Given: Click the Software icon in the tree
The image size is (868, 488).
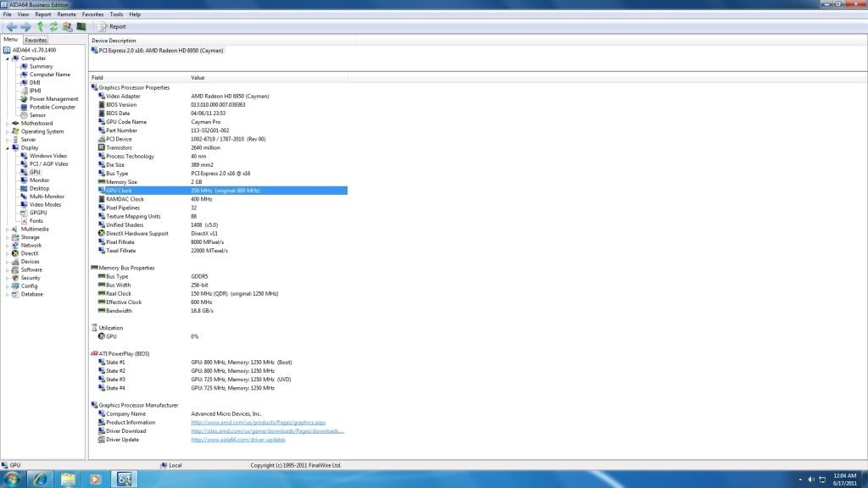Looking at the screenshot, I should coord(15,270).
